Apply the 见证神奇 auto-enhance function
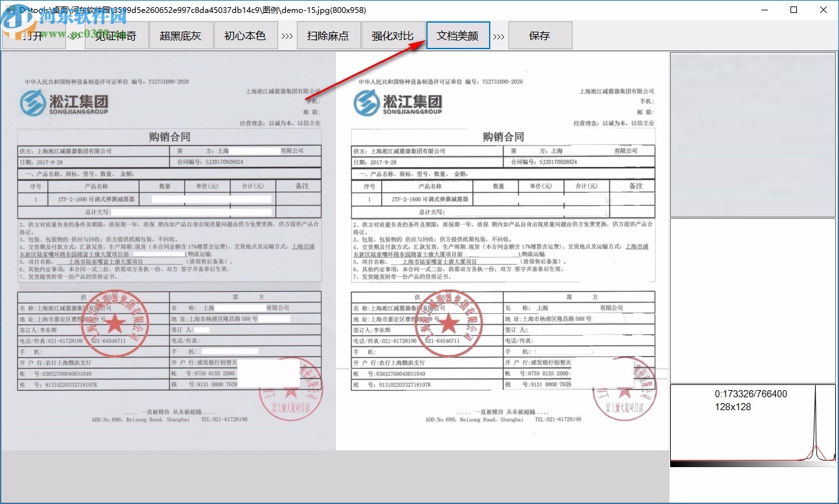The image size is (839, 504). pyautogui.click(x=117, y=36)
